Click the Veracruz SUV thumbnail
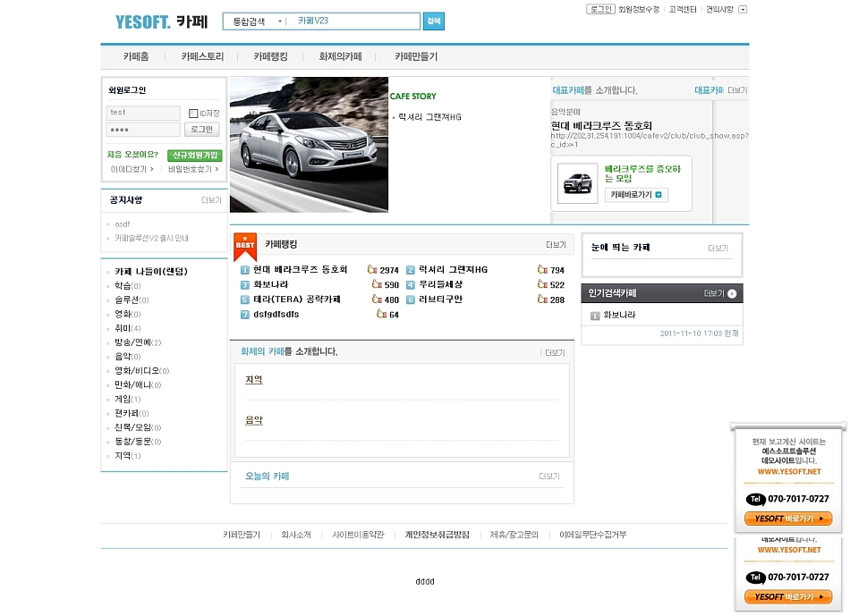 tap(577, 183)
